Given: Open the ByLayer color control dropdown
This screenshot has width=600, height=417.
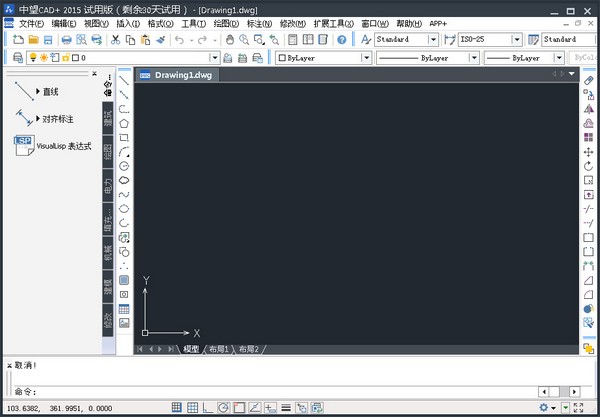Looking at the screenshot, I should coord(366,58).
